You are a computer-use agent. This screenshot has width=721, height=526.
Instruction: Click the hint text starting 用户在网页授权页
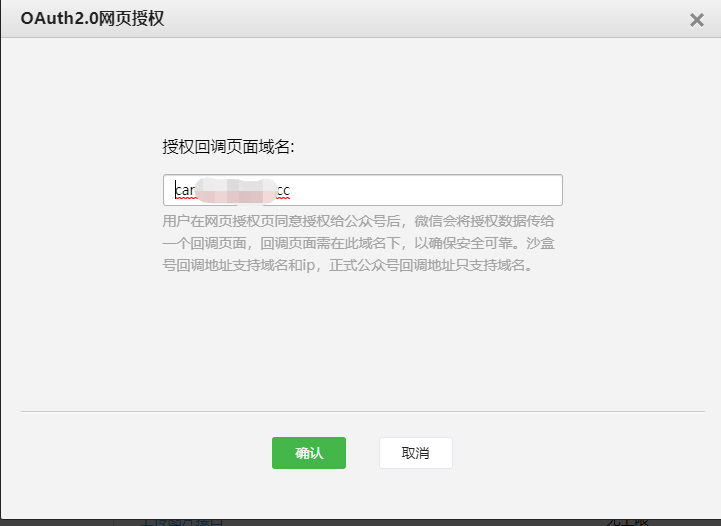pos(359,243)
